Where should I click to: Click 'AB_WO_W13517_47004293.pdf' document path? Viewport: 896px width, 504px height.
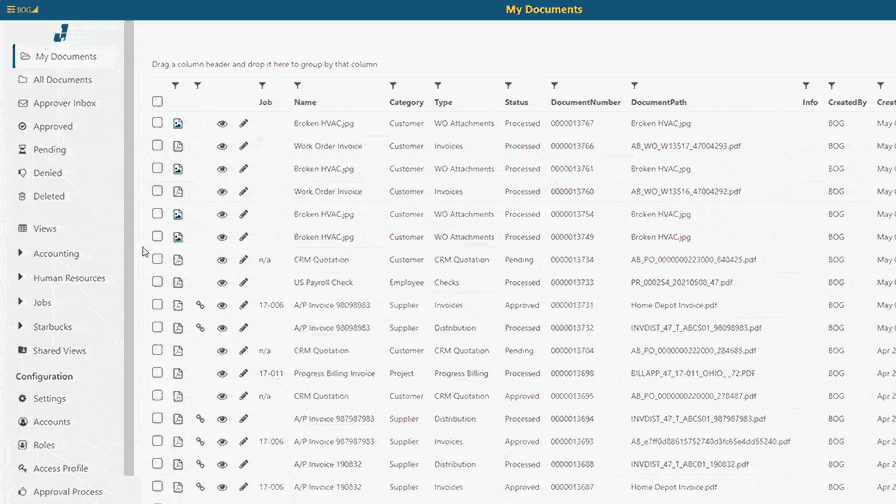pos(686,146)
